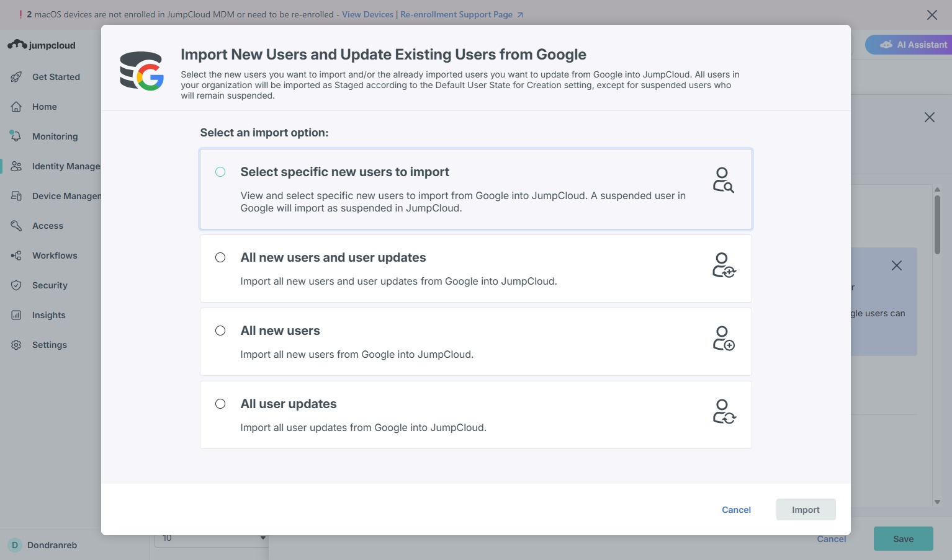Click the Identity Management users icon
The image size is (952, 560).
[17, 166]
